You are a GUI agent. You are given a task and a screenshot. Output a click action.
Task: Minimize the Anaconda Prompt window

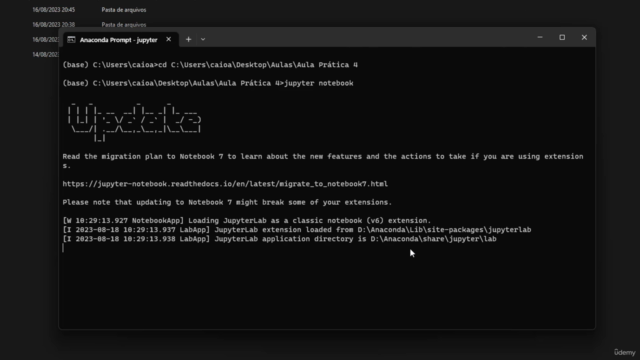pyautogui.click(x=540, y=37)
